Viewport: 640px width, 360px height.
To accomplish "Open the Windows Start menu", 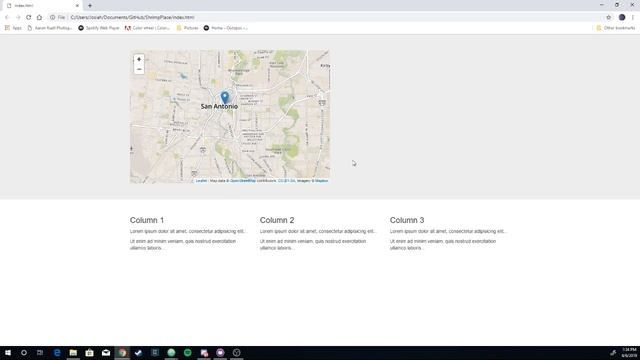I will coord(7,353).
